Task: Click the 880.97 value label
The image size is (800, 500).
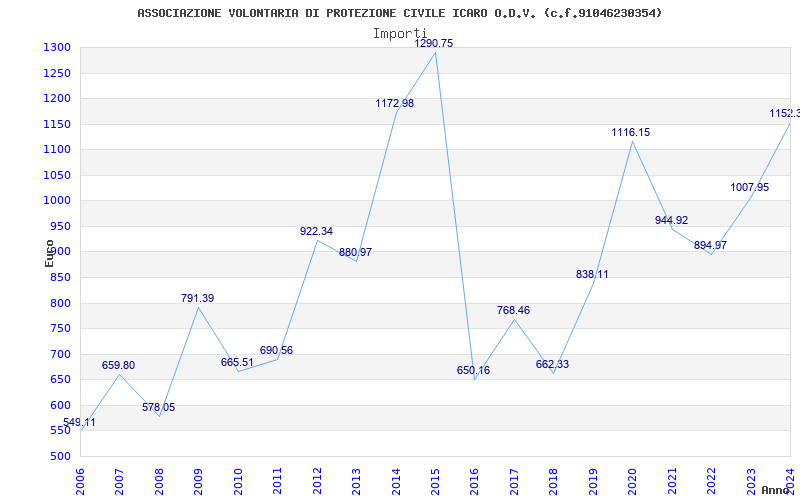Action: point(356,253)
